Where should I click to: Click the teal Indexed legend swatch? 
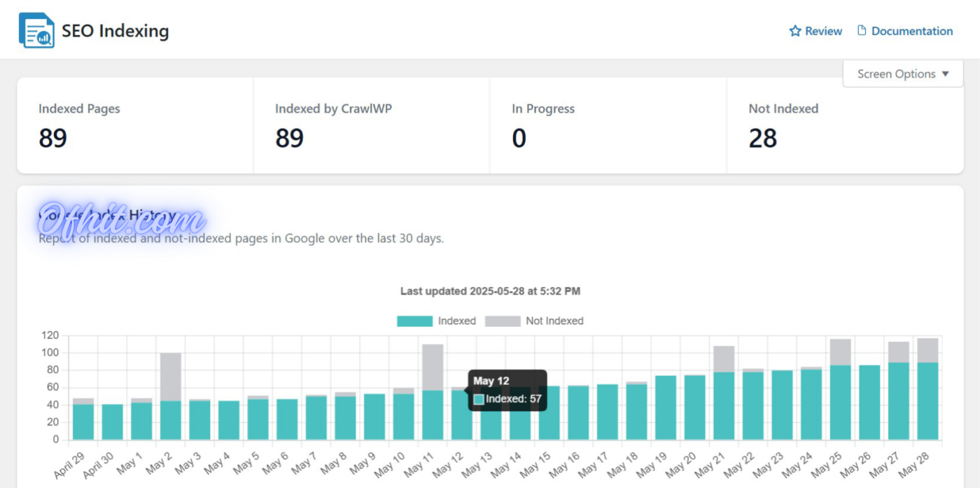click(x=414, y=321)
